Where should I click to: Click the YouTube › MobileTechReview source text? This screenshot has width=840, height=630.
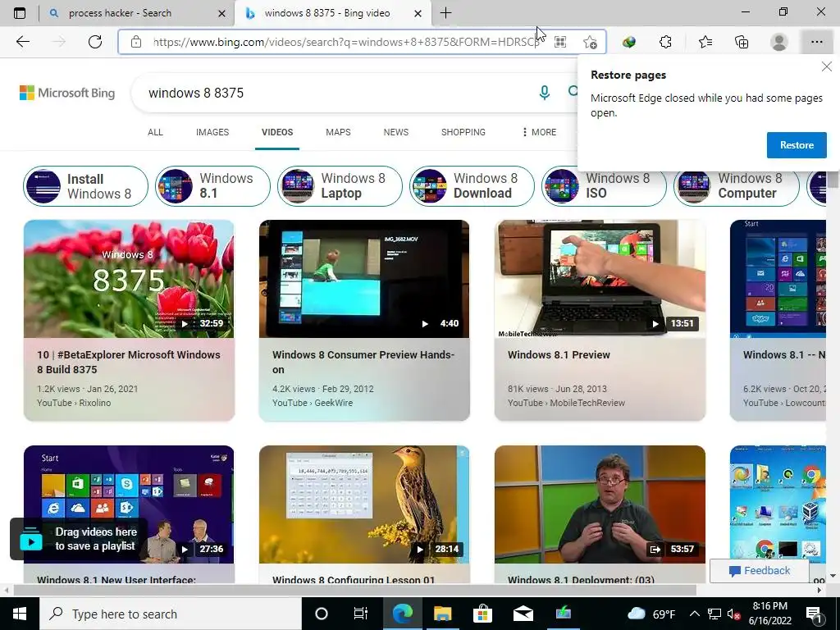(566, 403)
